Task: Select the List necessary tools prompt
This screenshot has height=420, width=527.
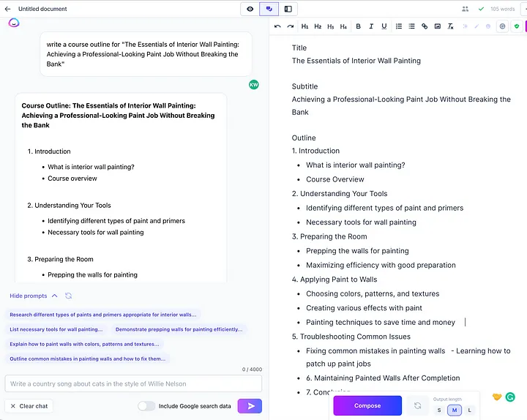Action: click(x=56, y=329)
